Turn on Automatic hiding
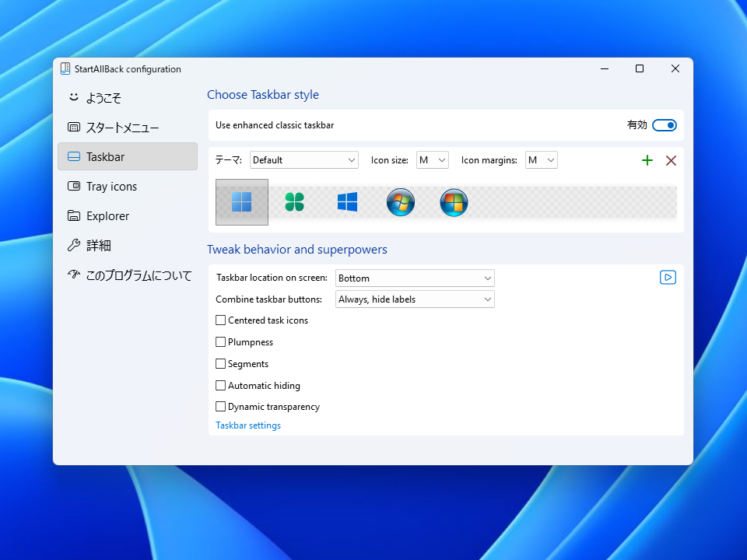 [220, 385]
